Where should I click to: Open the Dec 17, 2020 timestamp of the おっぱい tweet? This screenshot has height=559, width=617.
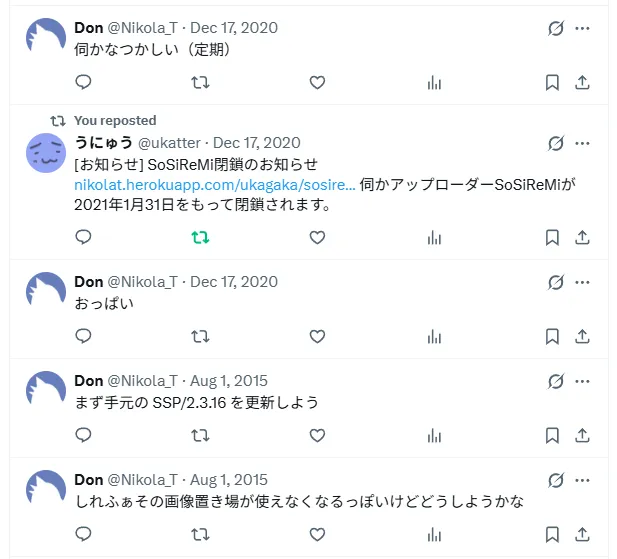point(233,282)
